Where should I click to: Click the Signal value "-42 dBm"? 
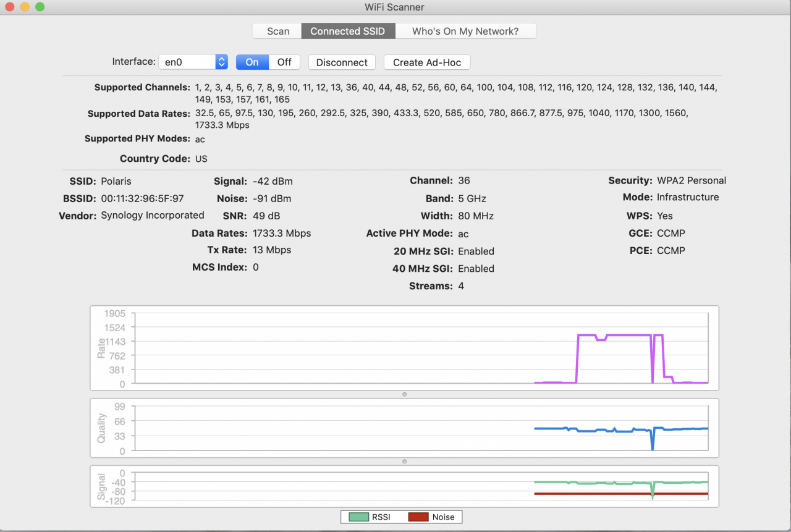tap(273, 181)
